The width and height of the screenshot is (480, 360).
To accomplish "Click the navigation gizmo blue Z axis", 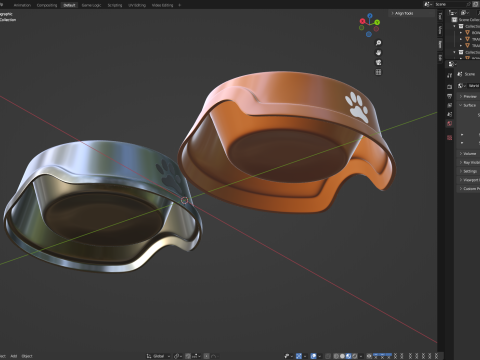I will [x=370, y=15].
